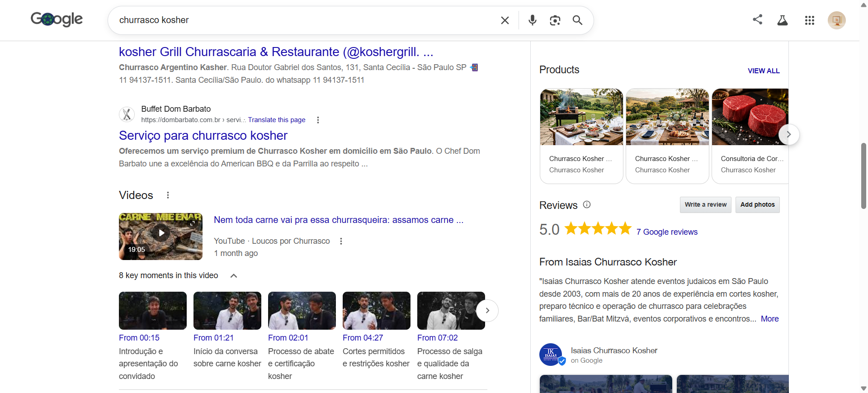
Task: Open second Churrasco Kosher product card
Action: (x=667, y=136)
